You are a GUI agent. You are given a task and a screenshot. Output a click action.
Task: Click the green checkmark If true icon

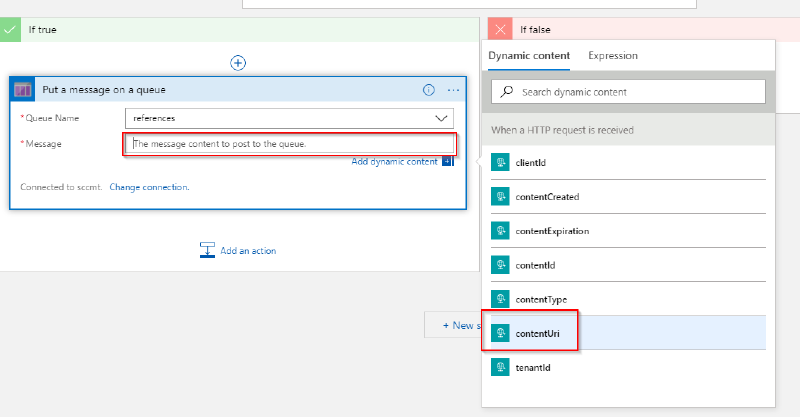tap(10, 30)
